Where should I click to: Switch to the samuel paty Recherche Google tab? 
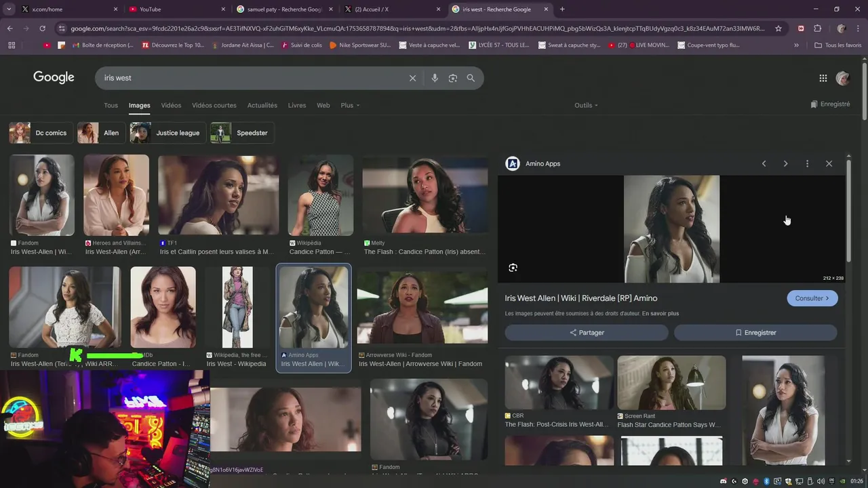pos(285,9)
